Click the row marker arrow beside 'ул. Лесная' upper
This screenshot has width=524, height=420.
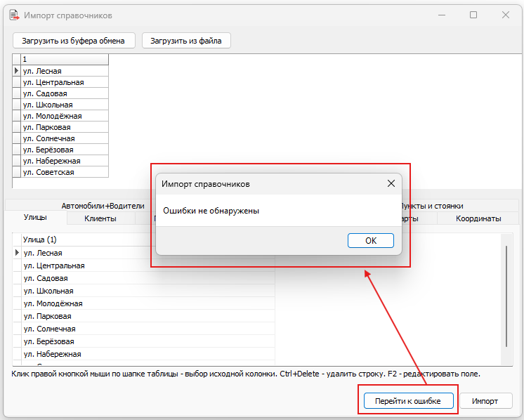coord(16,71)
